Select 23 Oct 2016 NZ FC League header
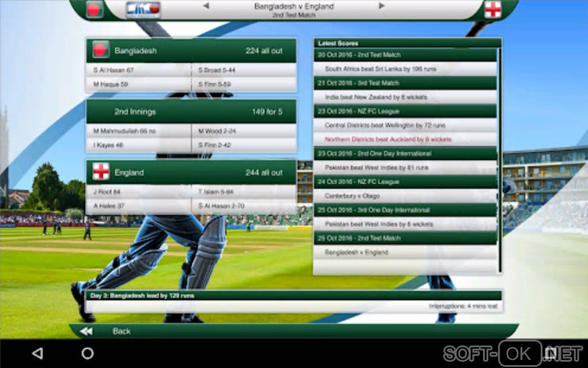Viewport: 588px width, 368px height. [405, 111]
